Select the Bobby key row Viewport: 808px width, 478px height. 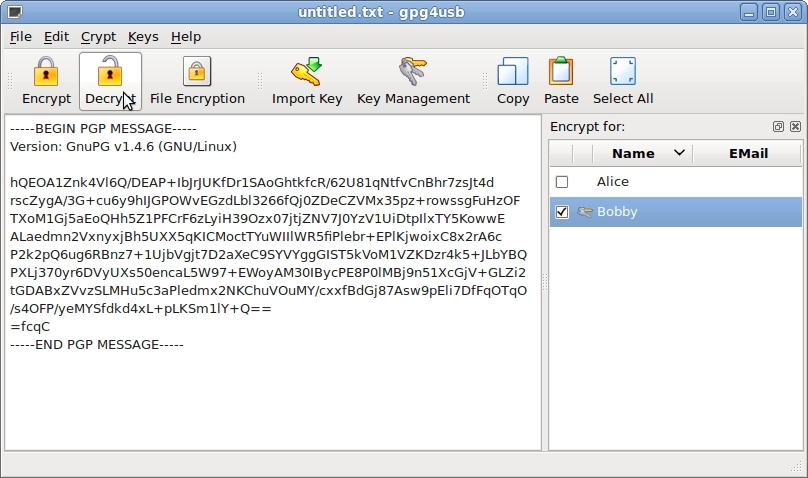[x=675, y=212]
